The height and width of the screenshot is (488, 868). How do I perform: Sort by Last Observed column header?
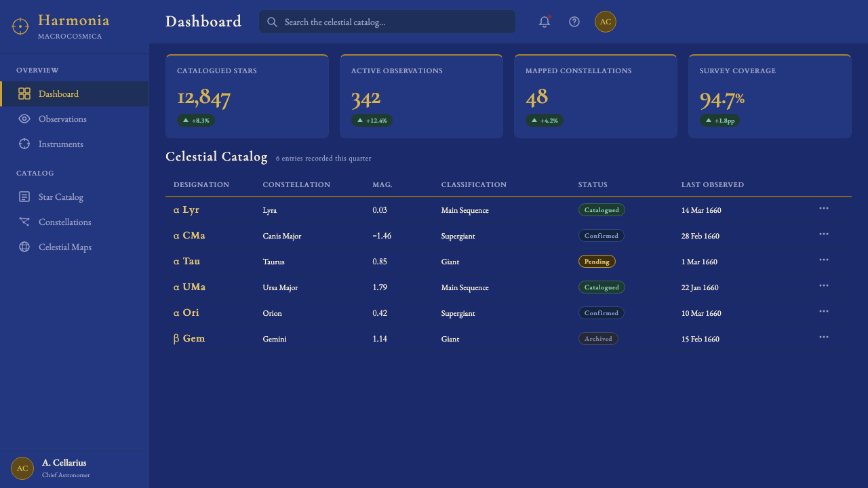pyautogui.click(x=713, y=184)
